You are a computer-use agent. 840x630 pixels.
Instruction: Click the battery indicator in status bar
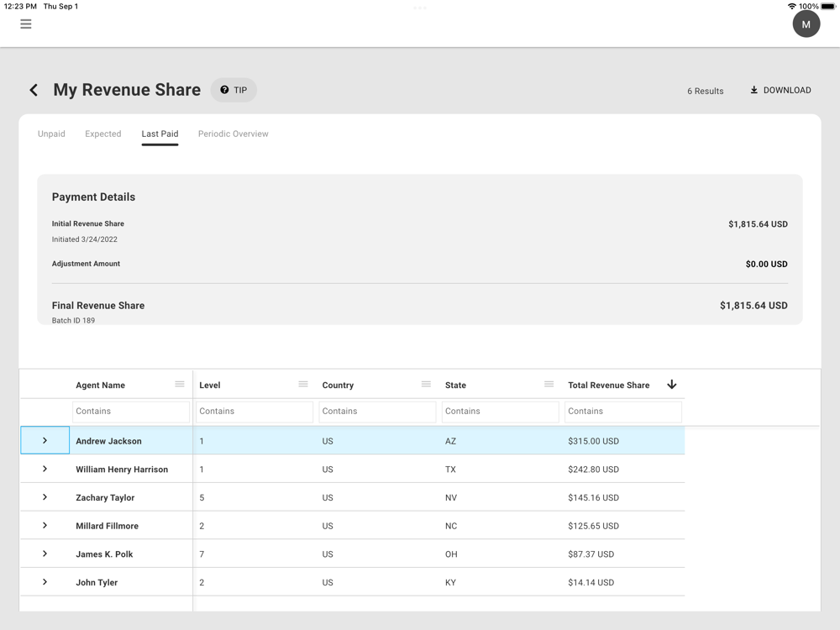827,7
